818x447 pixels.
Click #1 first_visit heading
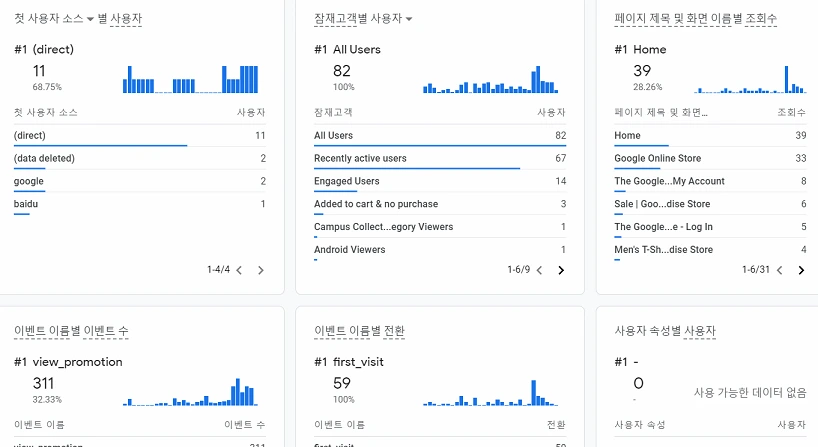click(x=349, y=362)
